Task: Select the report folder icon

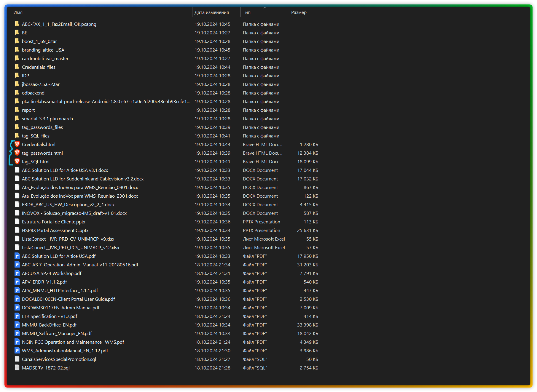Action: coord(17,110)
